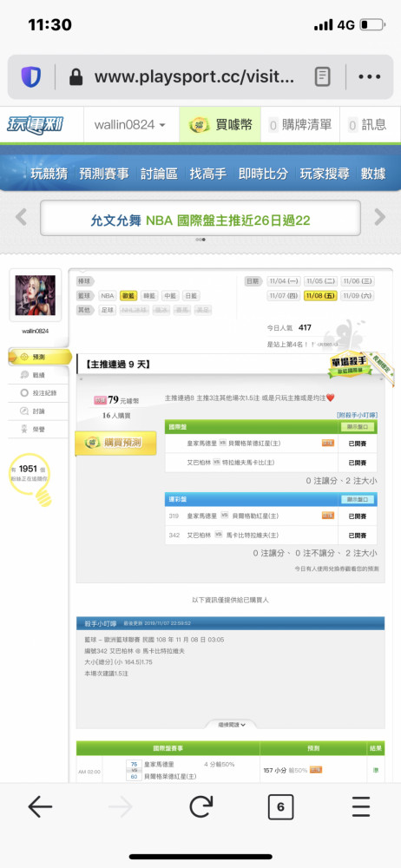Expand the wallin0824 account dropdown
Viewport: 401px width, 868px height.
coord(130,124)
